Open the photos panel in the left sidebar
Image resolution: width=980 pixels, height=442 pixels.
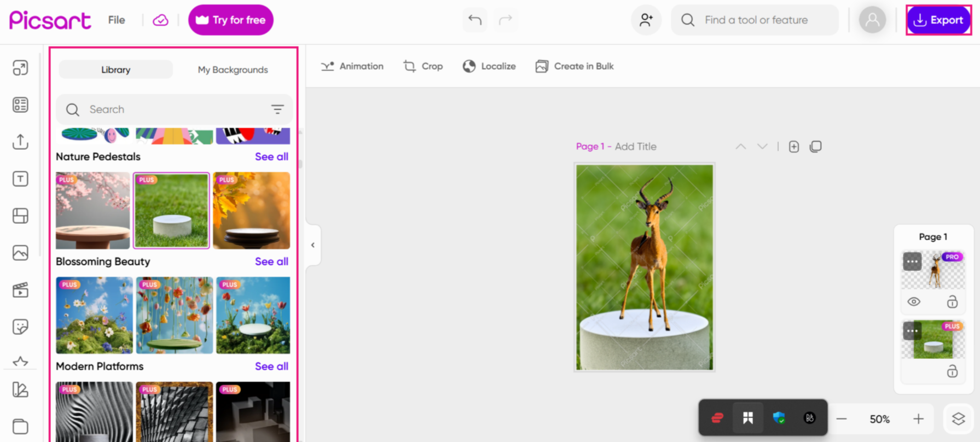20,253
